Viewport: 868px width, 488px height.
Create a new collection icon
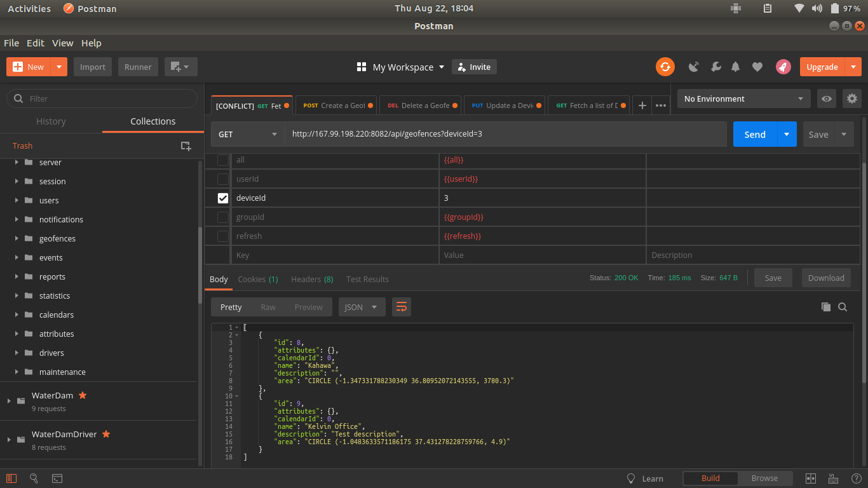coord(186,146)
